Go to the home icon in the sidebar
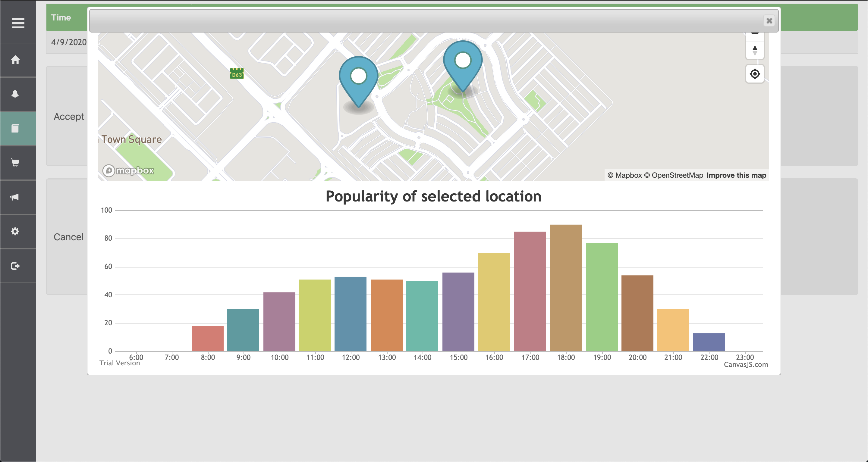The image size is (868, 462). pos(15,60)
